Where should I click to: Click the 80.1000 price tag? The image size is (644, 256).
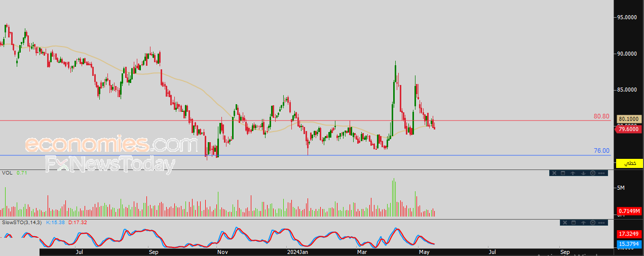[x=629, y=119]
